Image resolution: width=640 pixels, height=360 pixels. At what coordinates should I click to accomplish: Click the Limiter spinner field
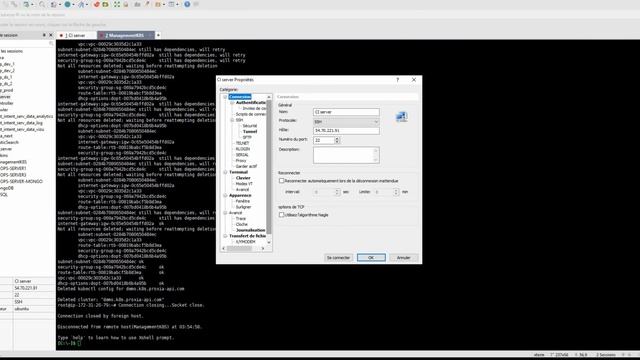point(386,192)
